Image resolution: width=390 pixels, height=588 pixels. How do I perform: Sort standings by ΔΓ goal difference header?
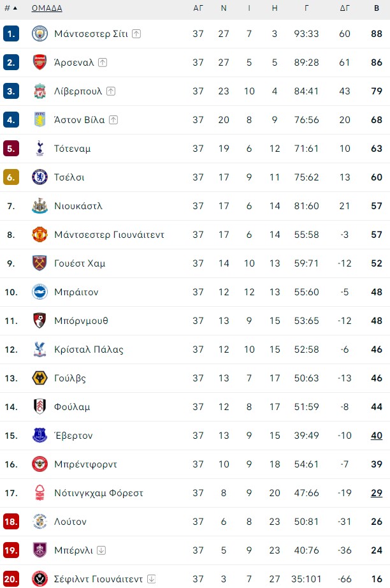pyautogui.click(x=345, y=8)
